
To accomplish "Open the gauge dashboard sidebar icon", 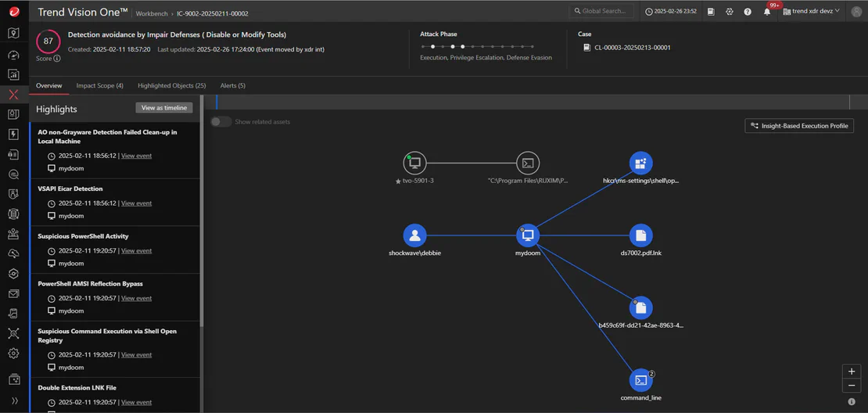I will click(14, 55).
